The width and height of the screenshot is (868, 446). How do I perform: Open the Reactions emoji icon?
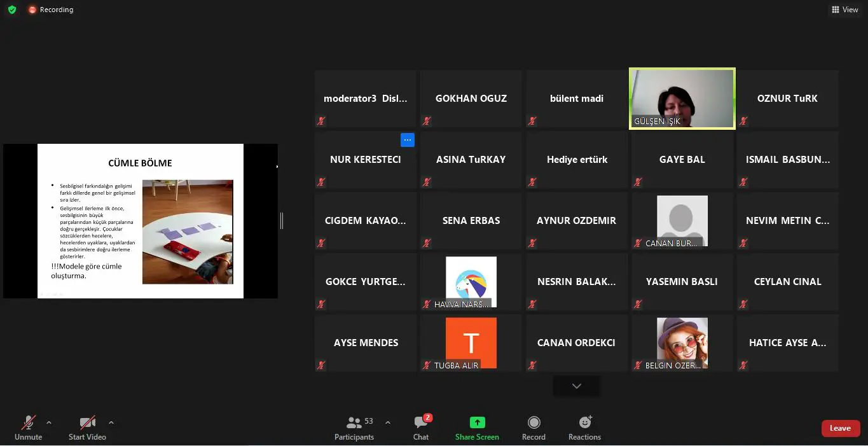(585, 422)
